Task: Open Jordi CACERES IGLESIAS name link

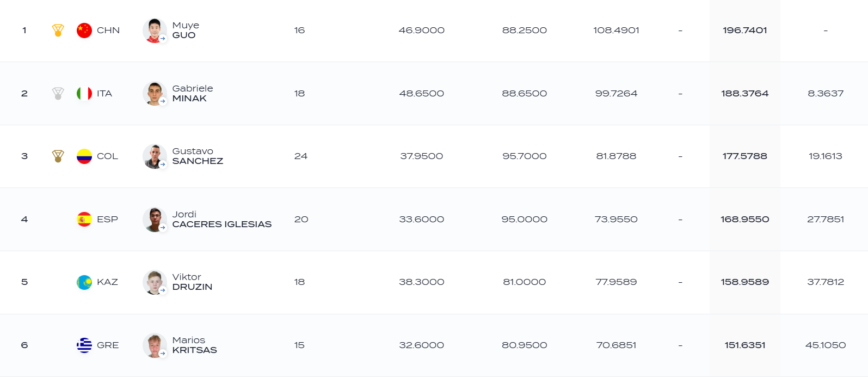Action: [x=222, y=220]
